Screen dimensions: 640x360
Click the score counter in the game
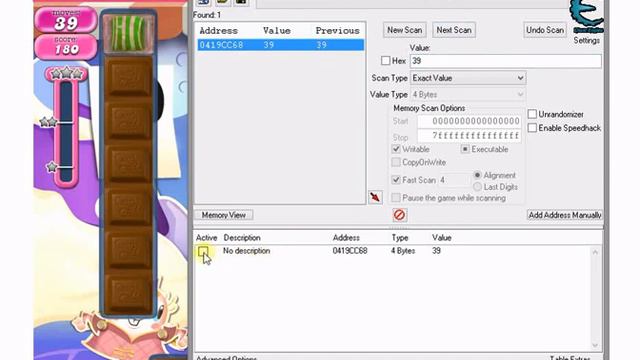[66, 47]
